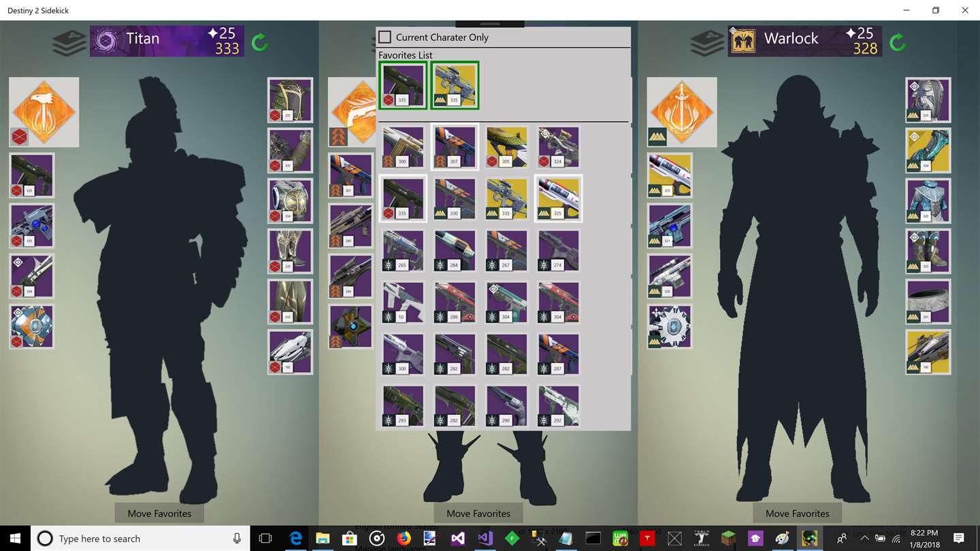This screenshot has width=980, height=551.
Task: Select the exotic 335 rifle in Favorites List
Action: (x=455, y=85)
